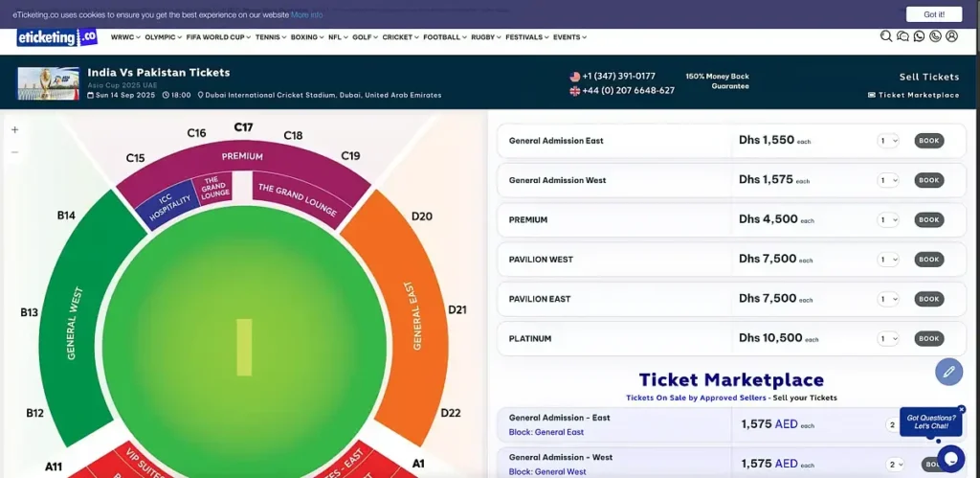Zoom in the stadium map with plus
This screenshot has height=478, width=980.
(15, 130)
